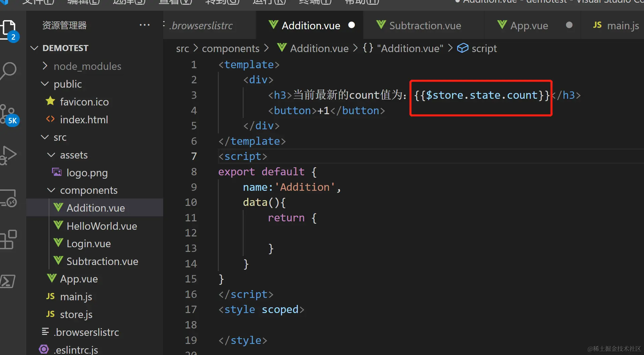
Task: Click the src breadcrumb segment
Action: (x=182, y=48)
